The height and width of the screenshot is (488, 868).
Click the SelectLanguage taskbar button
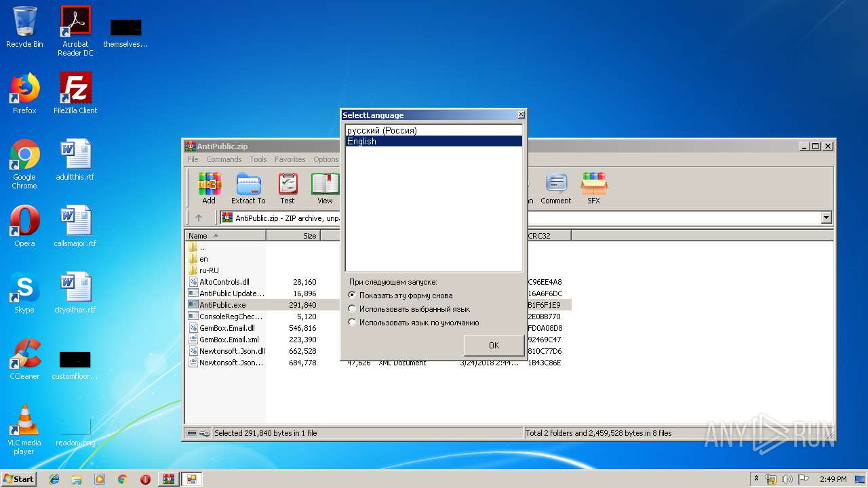click(192, 479)
